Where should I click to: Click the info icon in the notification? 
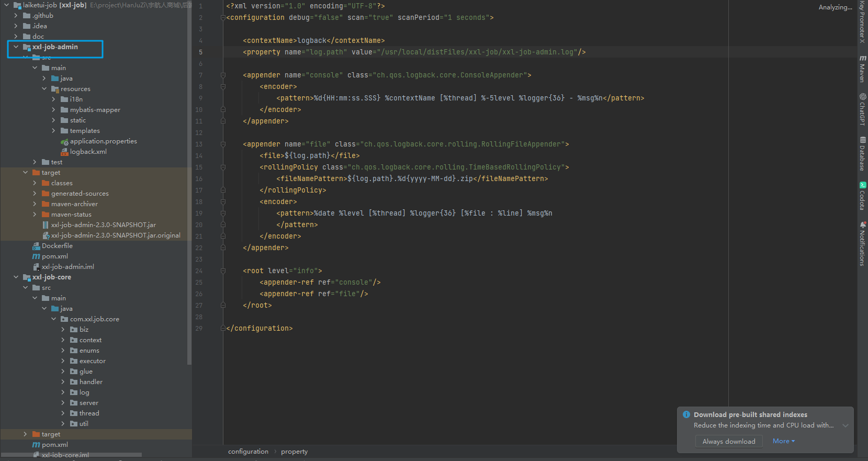[x=686, y=414]
